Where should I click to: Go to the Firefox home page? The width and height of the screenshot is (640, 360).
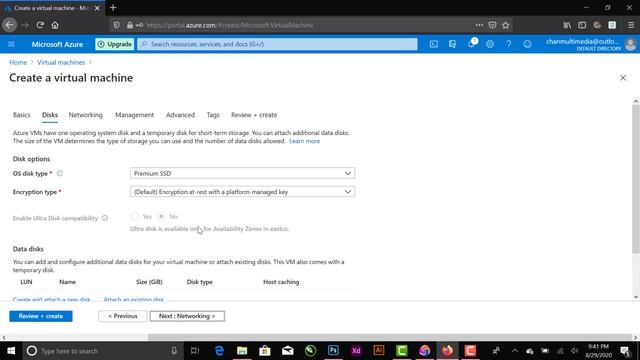coord(55,25)
